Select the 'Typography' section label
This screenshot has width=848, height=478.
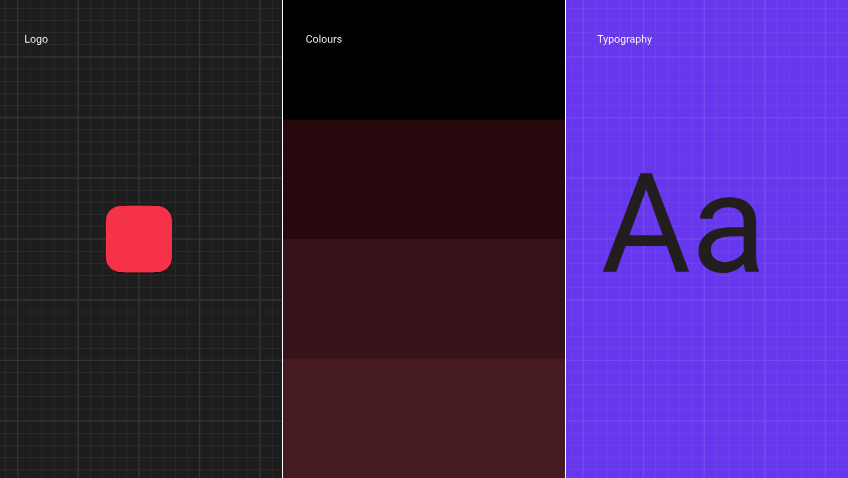click(624, 39)
